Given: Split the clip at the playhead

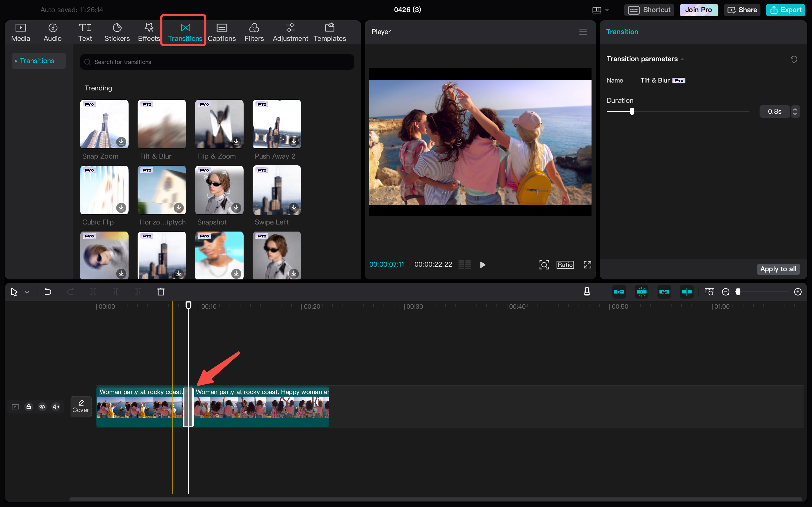Looking at the screenshot, I should 92,292.
